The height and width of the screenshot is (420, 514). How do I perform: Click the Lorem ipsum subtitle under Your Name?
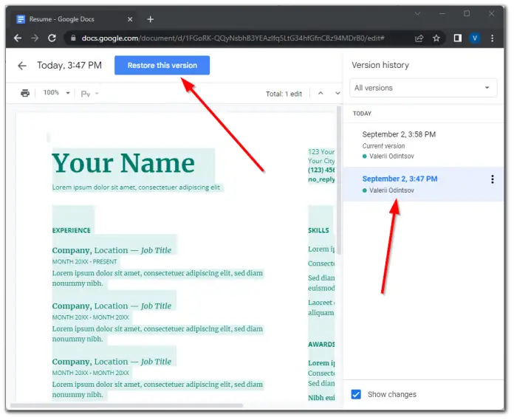click(x=136, y=187)
